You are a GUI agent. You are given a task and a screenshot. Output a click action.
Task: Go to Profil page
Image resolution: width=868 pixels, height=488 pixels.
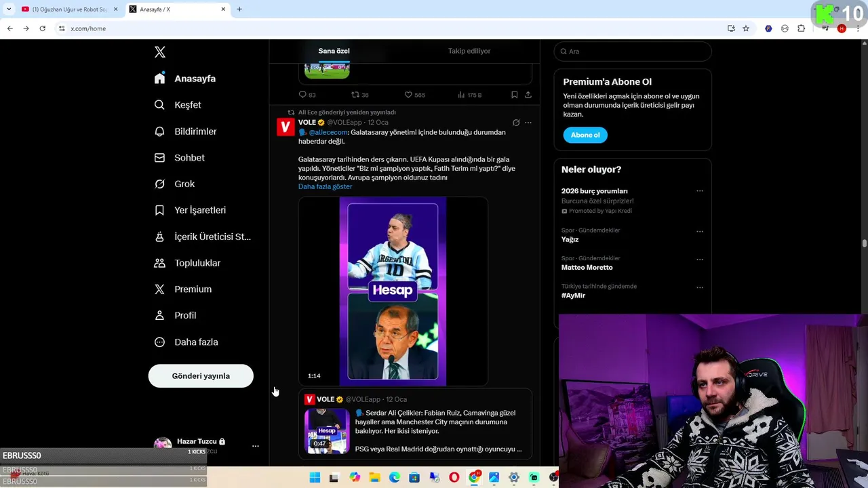(175, 316)
